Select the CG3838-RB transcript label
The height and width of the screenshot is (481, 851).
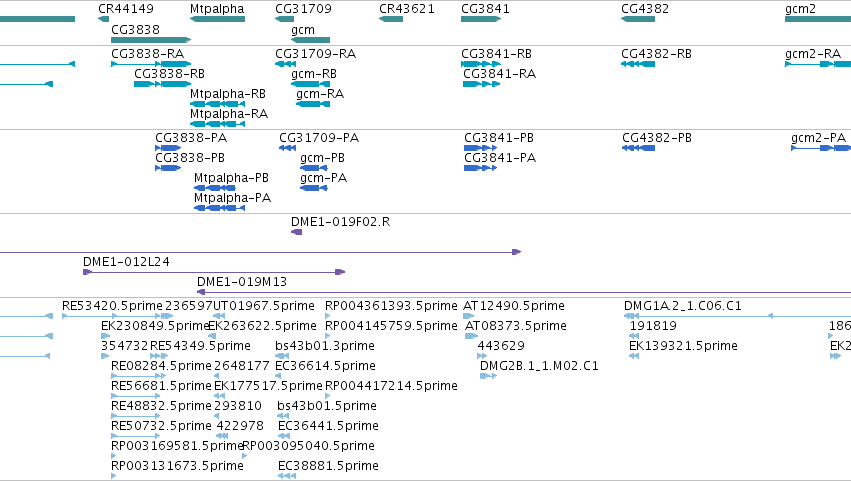pos(169,74)
